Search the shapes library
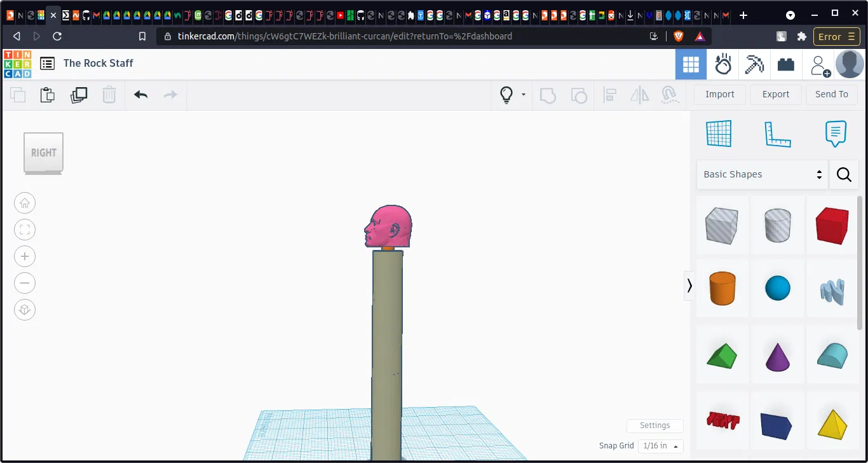The image size is (868, 463). pos(844,174)
